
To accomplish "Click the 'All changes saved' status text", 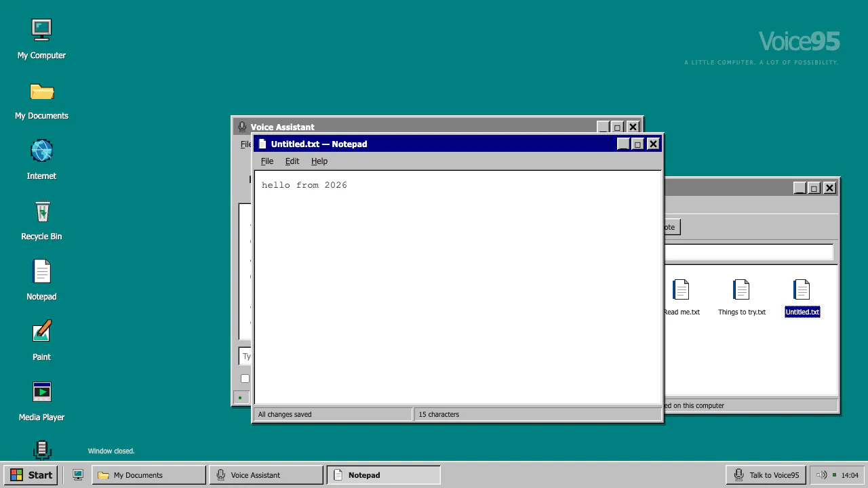I will pyautogui.click(x=285, y=414).
